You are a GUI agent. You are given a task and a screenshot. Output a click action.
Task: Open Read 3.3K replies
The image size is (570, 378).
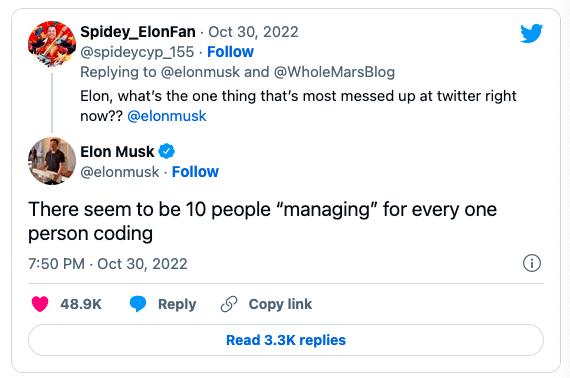[286, 340]
